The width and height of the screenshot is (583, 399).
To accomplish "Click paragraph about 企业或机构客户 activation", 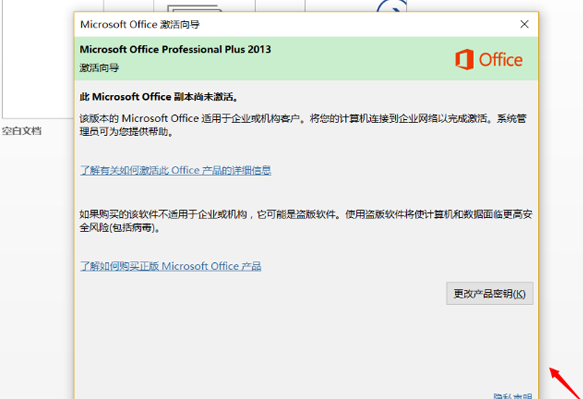I will click(x=303, y=125).
